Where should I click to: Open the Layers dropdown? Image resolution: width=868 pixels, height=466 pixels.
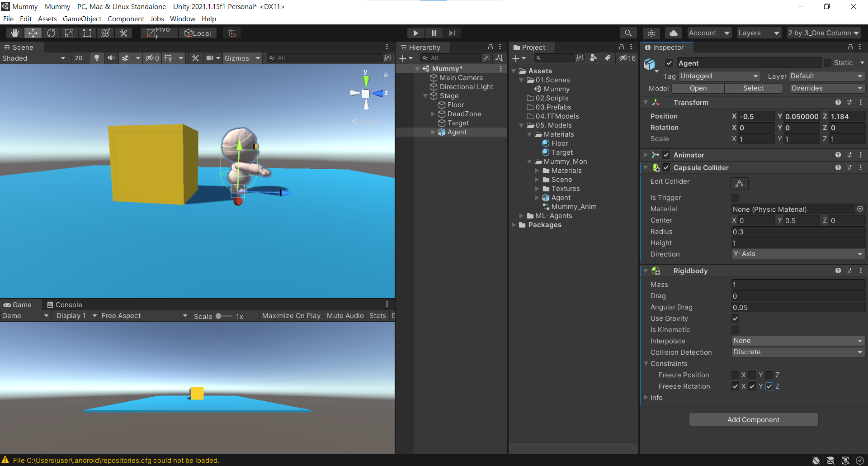(759, 33)
